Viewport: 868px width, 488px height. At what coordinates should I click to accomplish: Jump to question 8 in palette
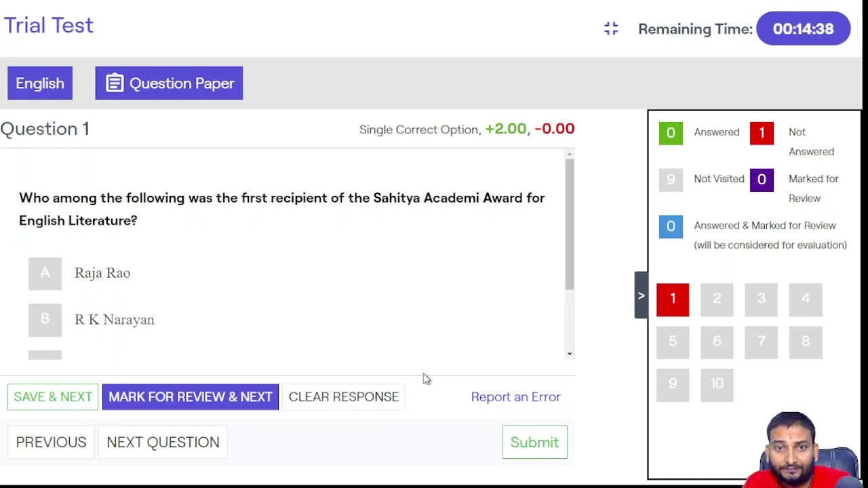pyautogui.click(x=806, y=342)
